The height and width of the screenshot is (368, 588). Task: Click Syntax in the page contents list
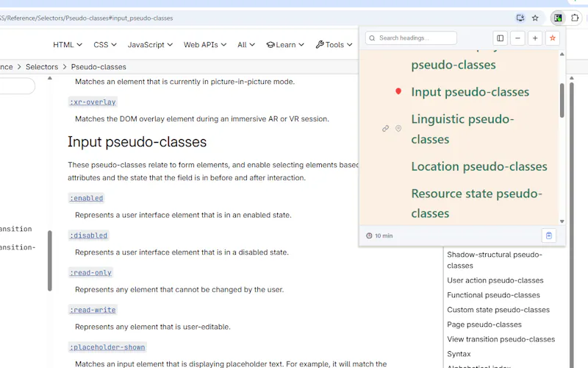click(x=459, y=354)
